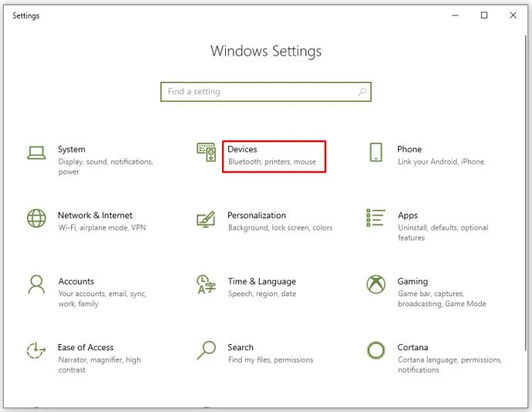This screenshot has width=532, height=412.
Task: Click the Devices keyboard and speaker icon
Action: 206,152
